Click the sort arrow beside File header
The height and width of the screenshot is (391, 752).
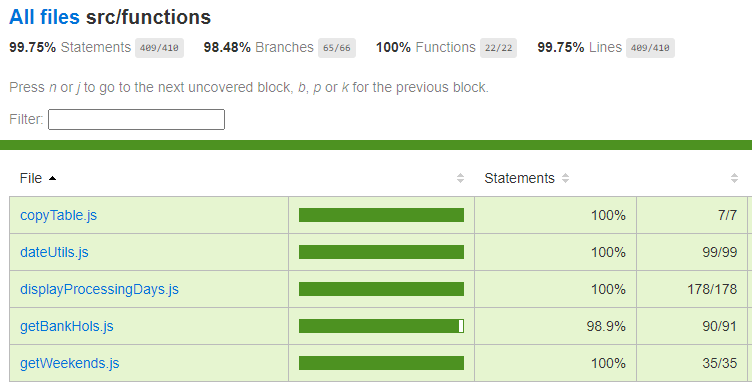click(x=53, y=178)
